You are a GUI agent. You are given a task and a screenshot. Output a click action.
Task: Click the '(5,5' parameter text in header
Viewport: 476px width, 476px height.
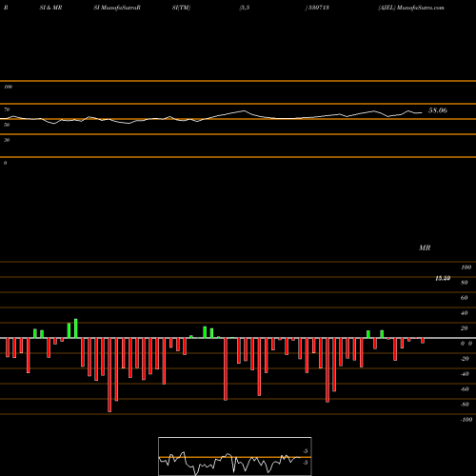pyautogui.click(x=245, y=8)
